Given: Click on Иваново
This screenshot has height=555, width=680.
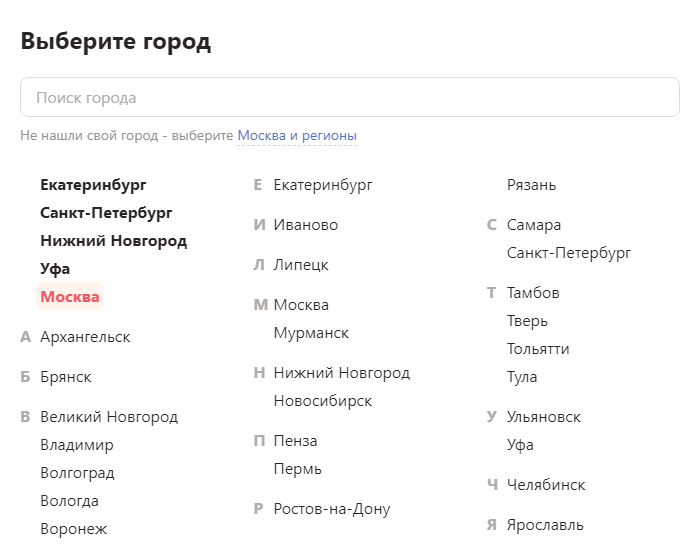Looking at the screenshot, I should tap(306, 225).
